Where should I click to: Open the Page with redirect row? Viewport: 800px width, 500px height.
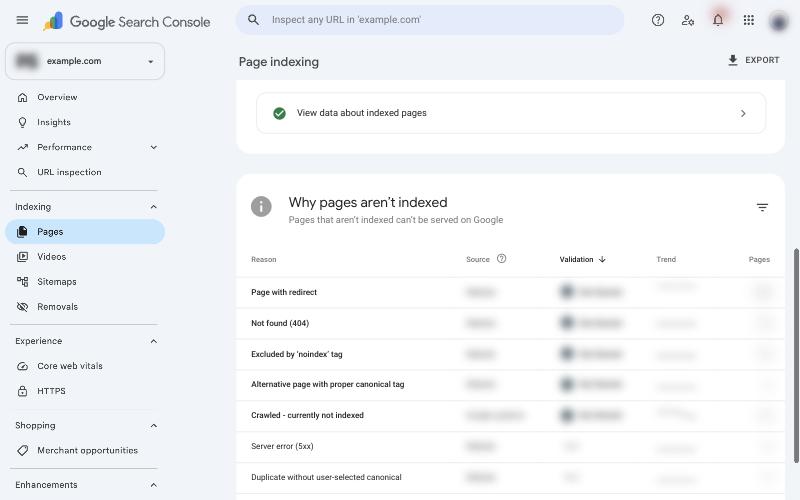tap(510, 292)
